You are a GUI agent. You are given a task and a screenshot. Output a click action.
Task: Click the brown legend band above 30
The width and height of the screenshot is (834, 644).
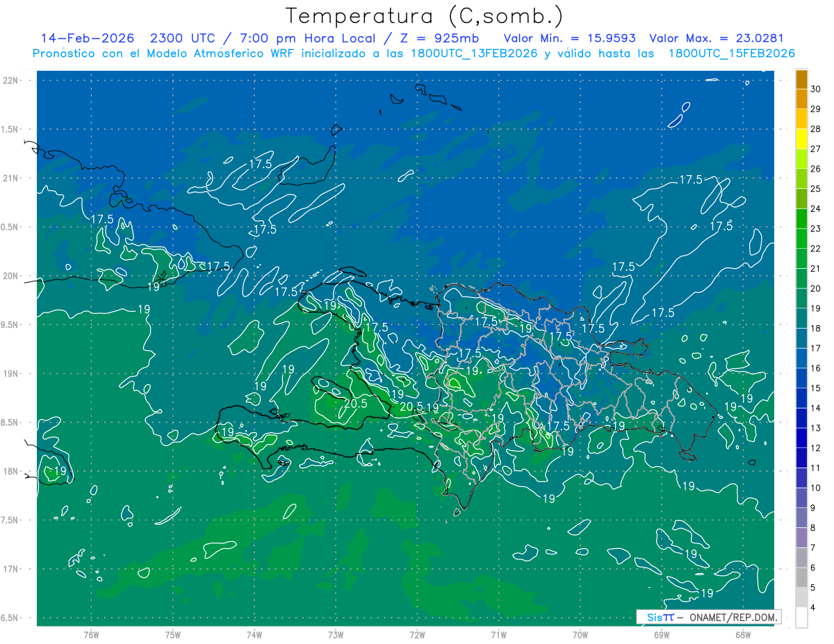click(x=801, y=79)
